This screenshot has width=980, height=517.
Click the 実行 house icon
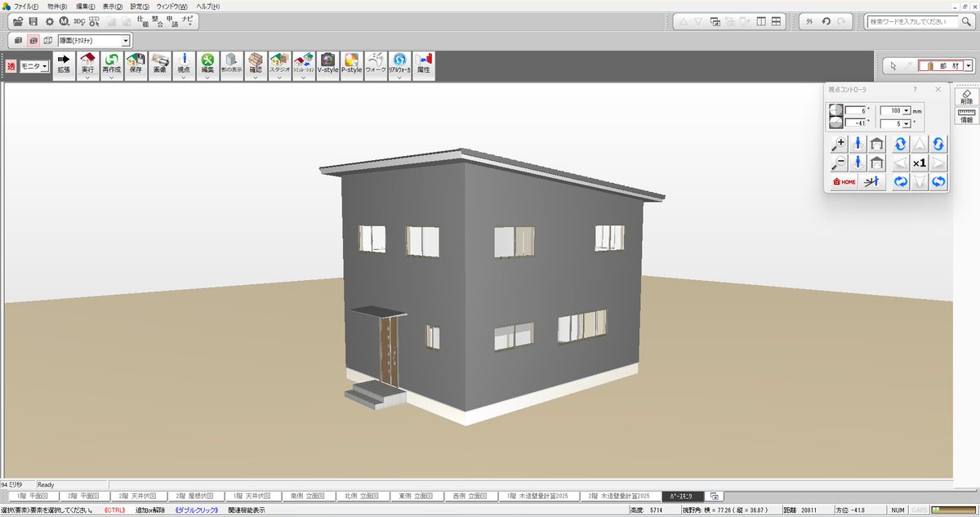[x=87, y=64]
